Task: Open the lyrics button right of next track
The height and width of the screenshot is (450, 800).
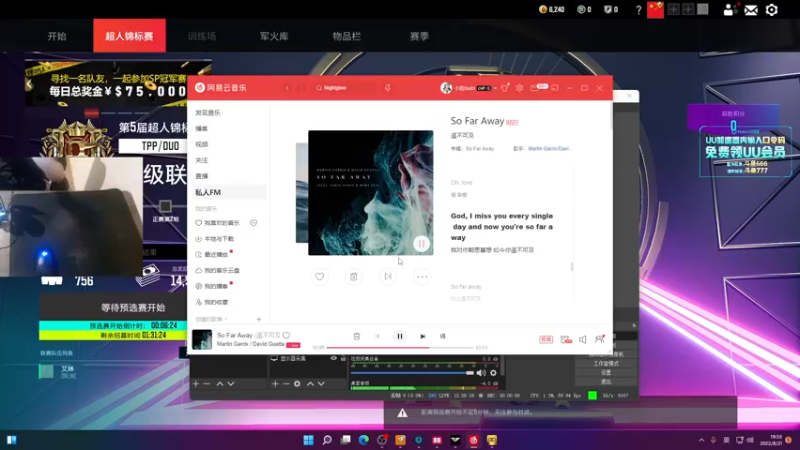Action: [442, 336]
